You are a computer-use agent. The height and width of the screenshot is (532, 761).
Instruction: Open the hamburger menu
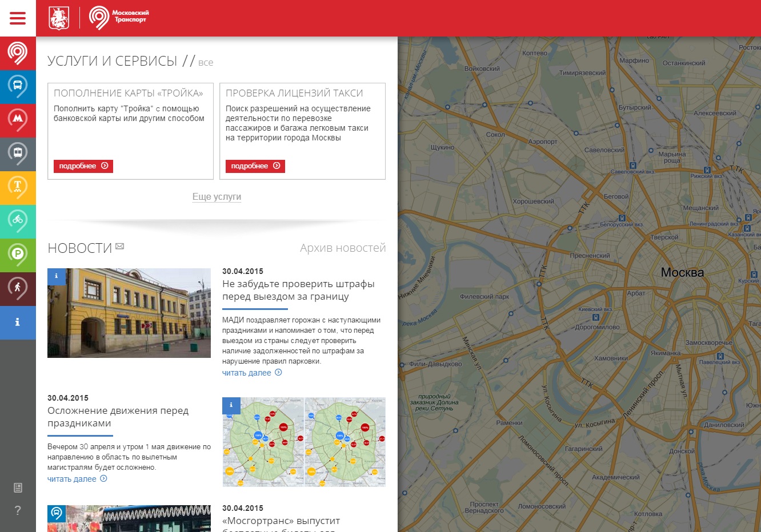tap(18, 18)
